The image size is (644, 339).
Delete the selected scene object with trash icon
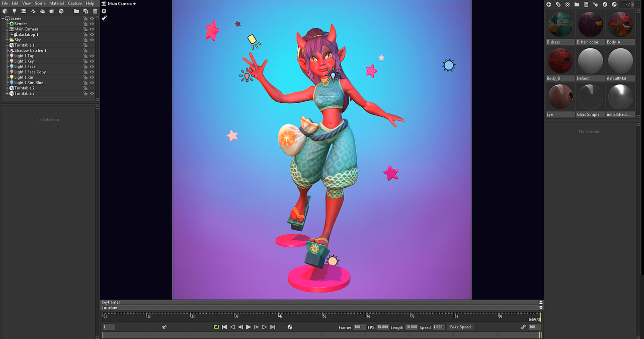tap(95, 11)
